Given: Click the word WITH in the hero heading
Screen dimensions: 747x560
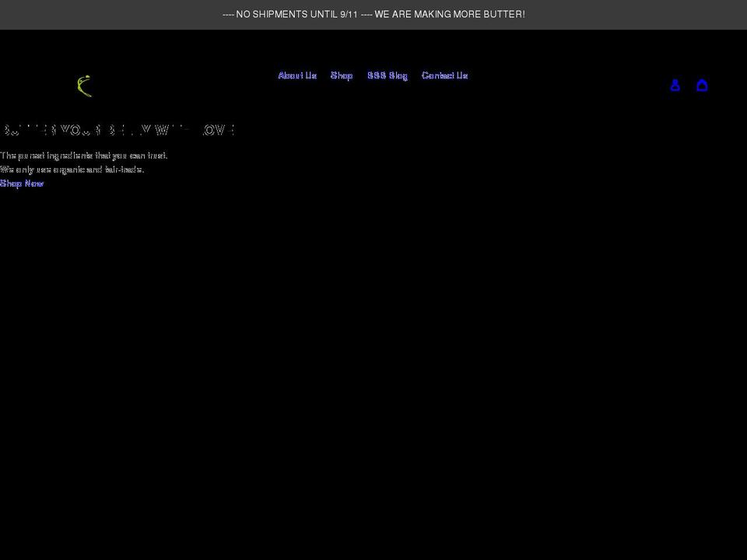Looking at the screenshot, I should (x=174, y=130).
